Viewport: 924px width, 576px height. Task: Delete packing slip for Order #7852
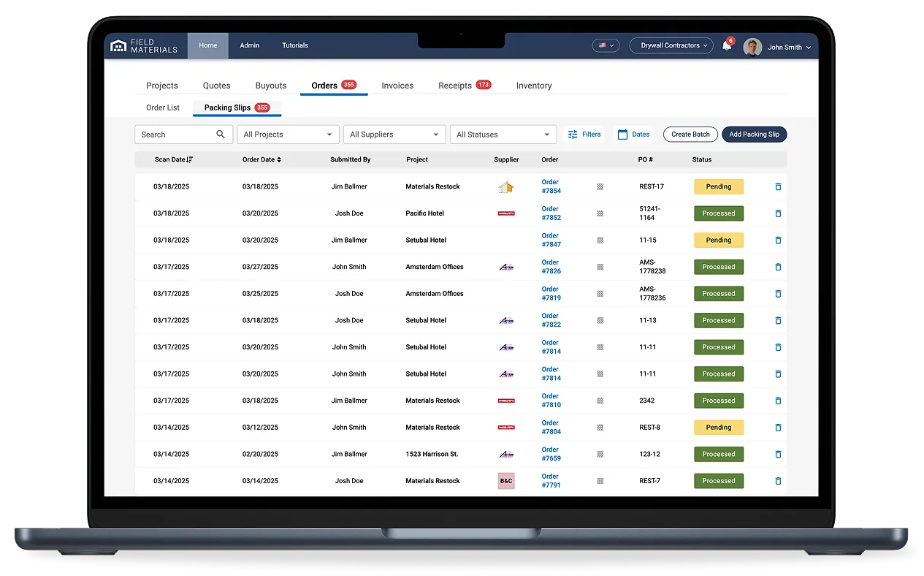click(778, 213)
